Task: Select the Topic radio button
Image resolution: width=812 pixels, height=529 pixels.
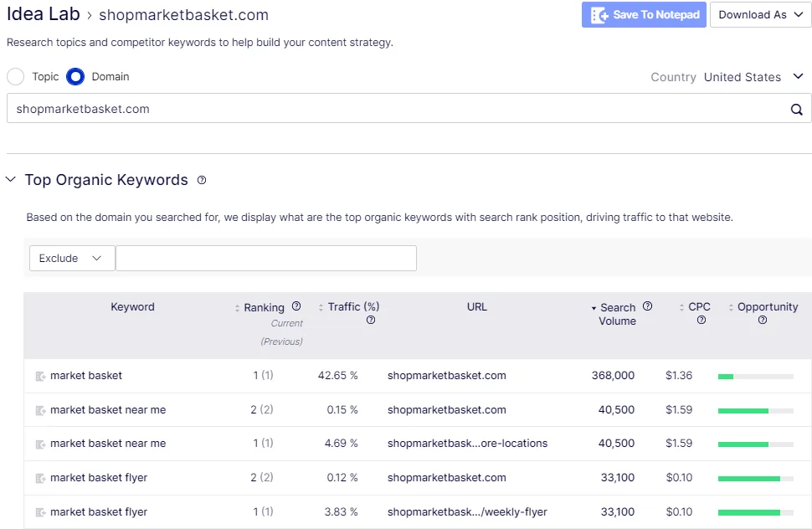Action: coord(16,77)
